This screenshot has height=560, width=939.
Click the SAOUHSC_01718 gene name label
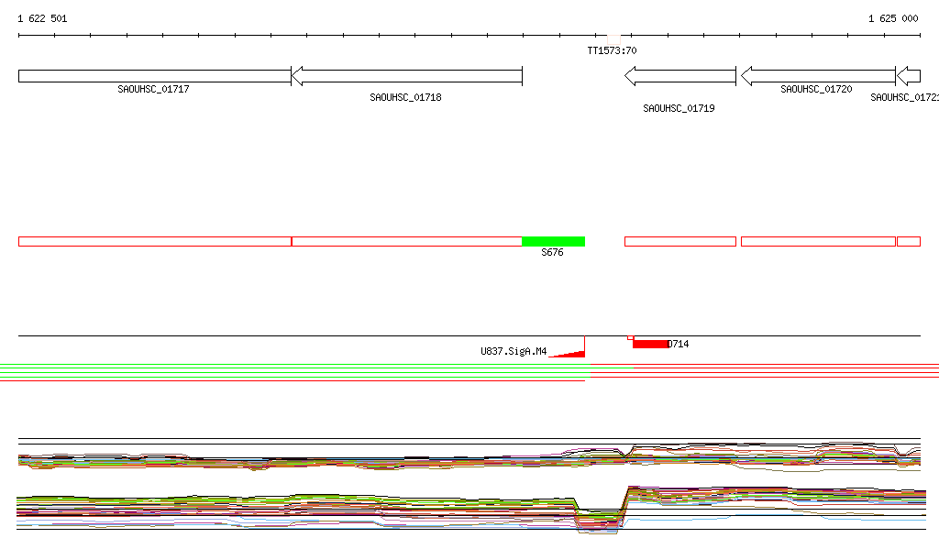tap(405, 97)
